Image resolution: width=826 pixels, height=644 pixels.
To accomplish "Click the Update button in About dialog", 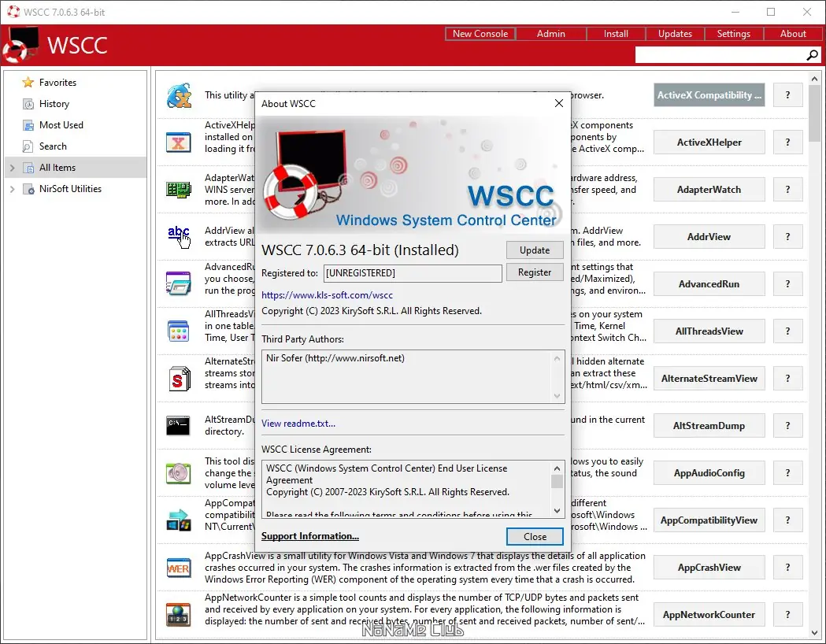I will coord(535,250).
